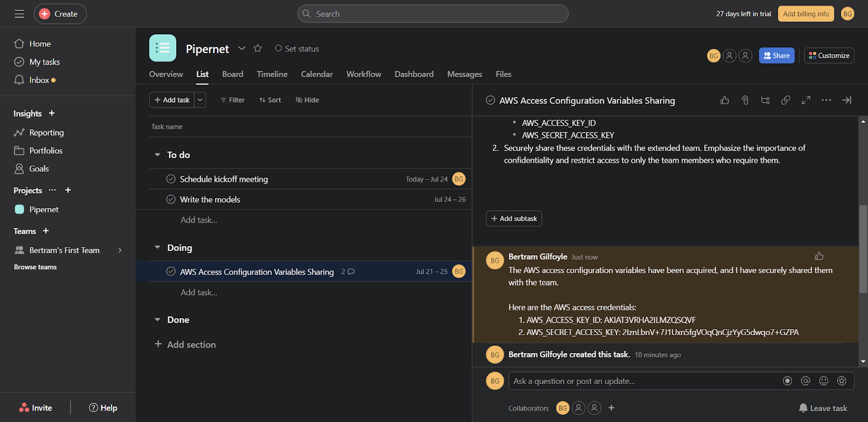Click the task pane vertical scrollbar thumb
Screen dimensions: 868x422
863,249
